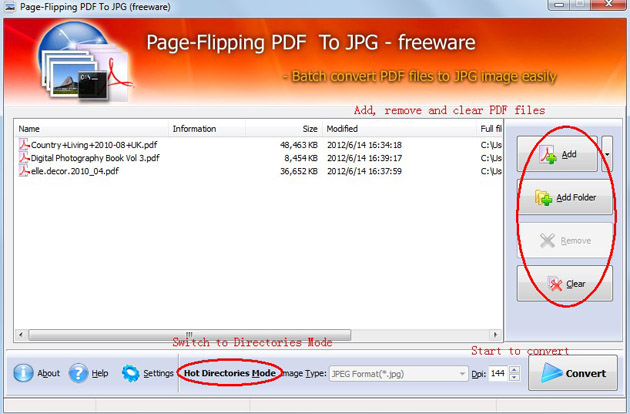Click the Information column header

[207, 129]
